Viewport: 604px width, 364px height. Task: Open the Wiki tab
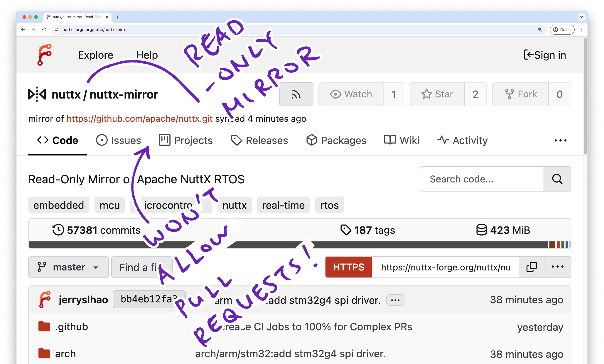point(402,140)
